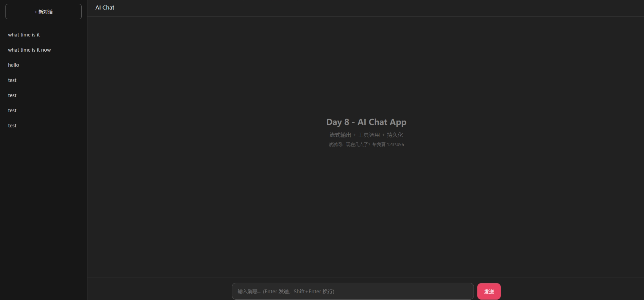Click the 'Day 8 - AI Chat App' heading

(366, 122)
